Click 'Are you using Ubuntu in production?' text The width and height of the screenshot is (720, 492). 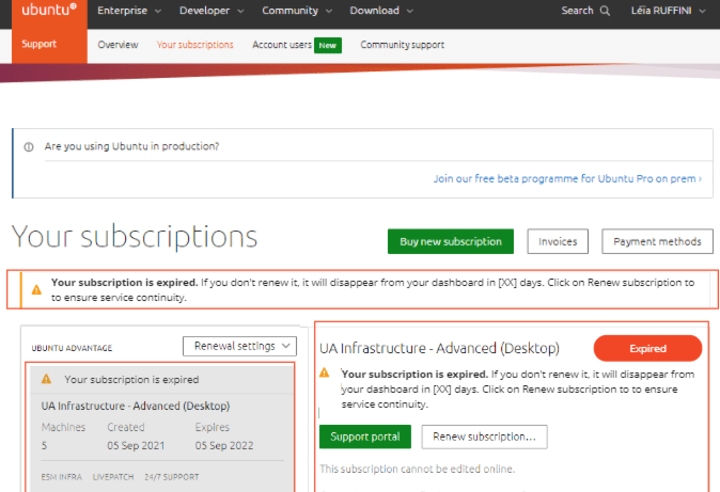(132, 147)
